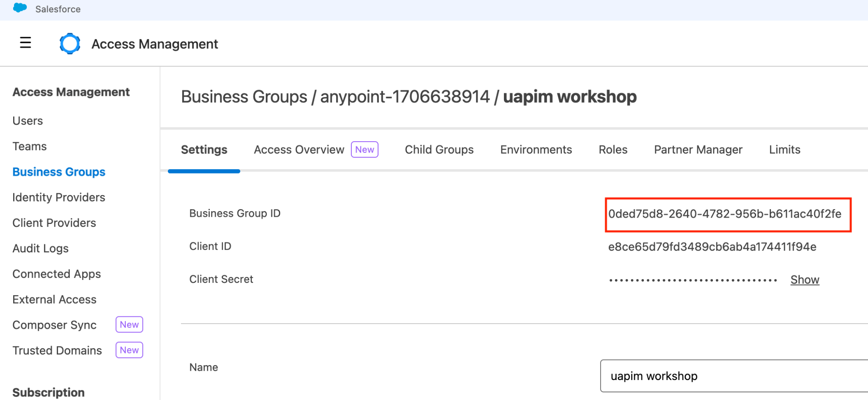Open Connected Apps page
This screenshot has width=868, height=400.
[56, 274]
